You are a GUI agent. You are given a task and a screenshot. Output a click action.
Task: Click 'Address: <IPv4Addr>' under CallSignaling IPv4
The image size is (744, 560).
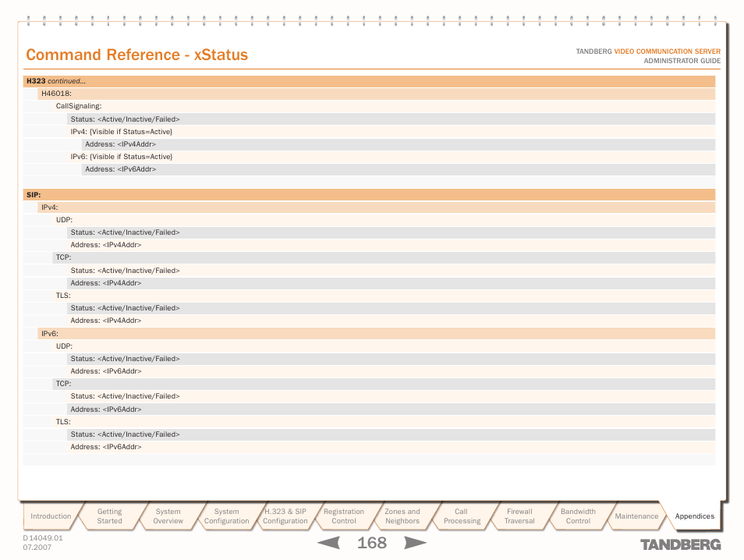399,144
